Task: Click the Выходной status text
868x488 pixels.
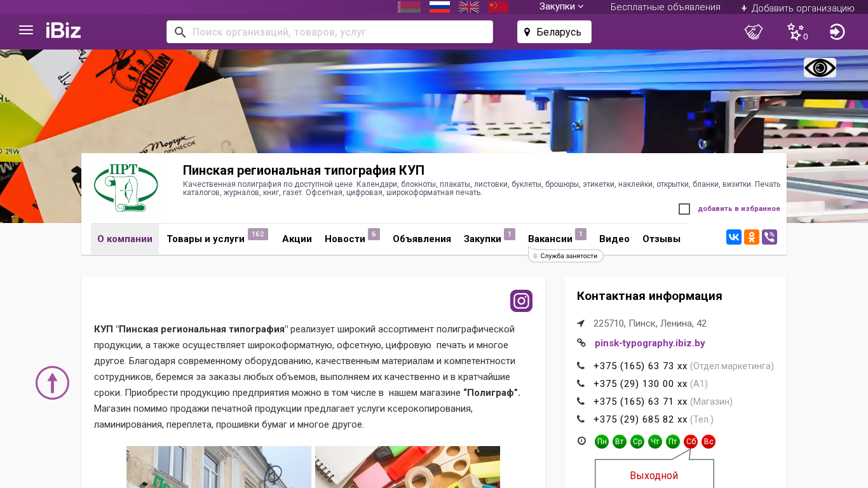Action: click(654, 475)
